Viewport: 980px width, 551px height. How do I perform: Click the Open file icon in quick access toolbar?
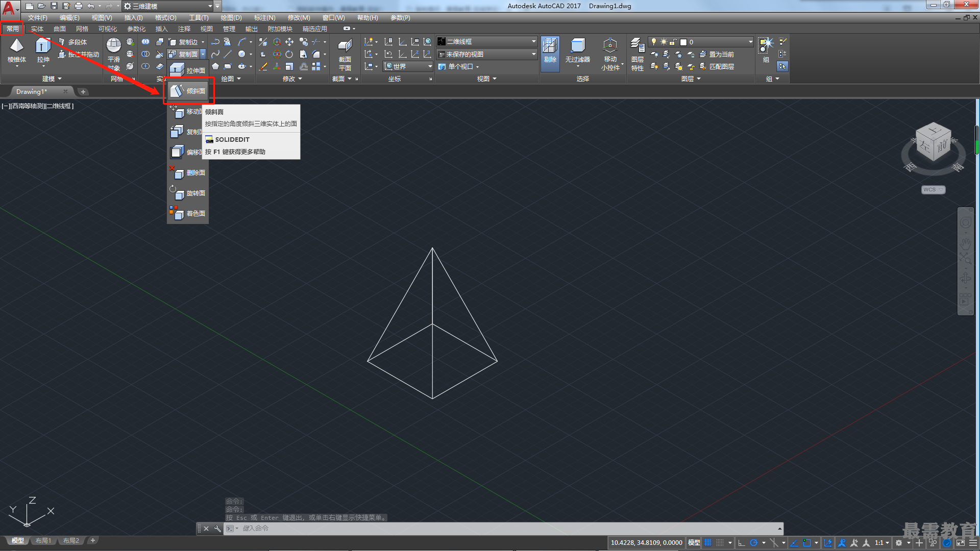[x=42, y=6]
